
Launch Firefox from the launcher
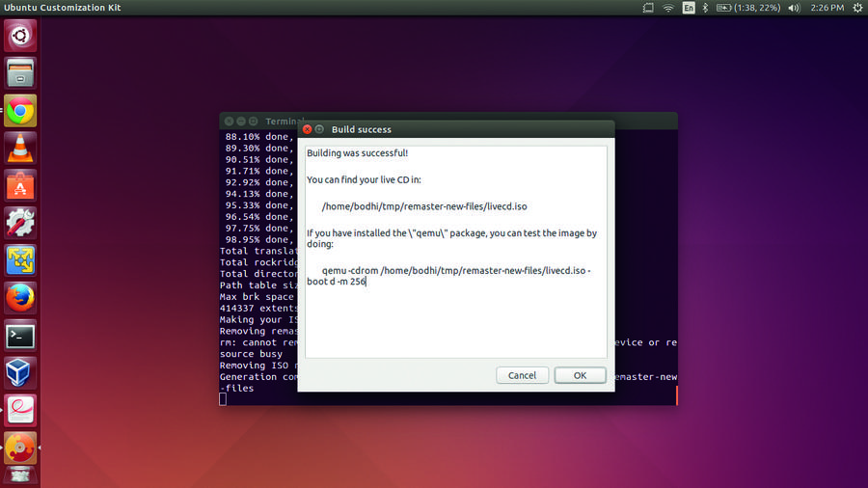click(20, 298)
